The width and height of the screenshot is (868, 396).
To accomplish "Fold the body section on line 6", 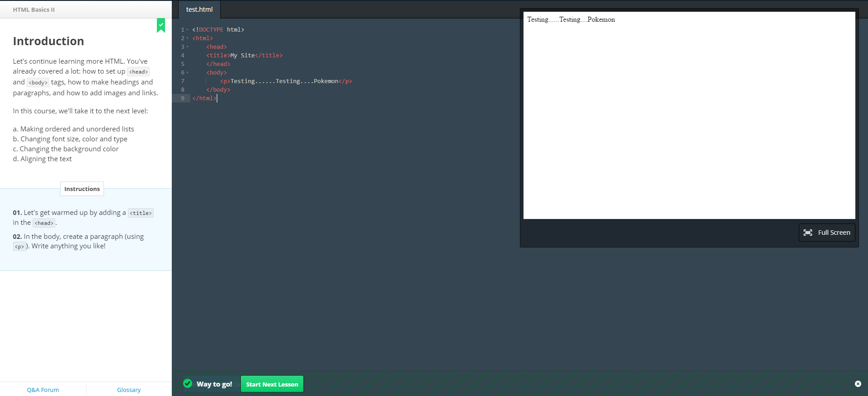I will click(x=188, y=73).
